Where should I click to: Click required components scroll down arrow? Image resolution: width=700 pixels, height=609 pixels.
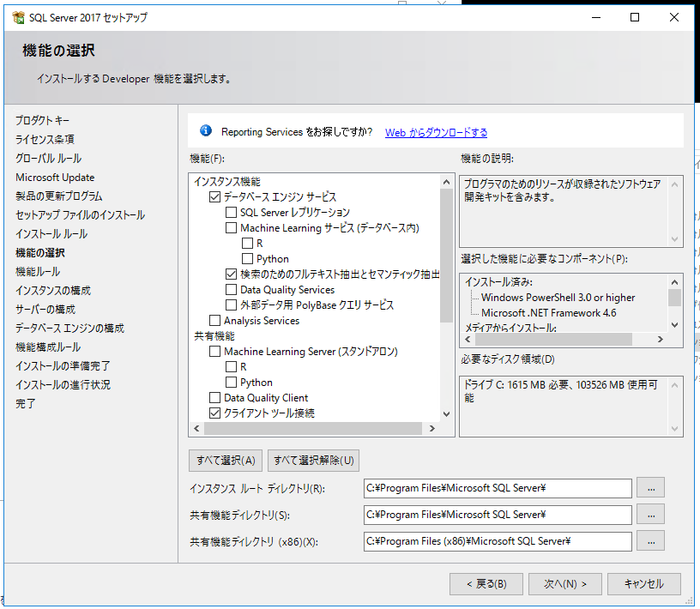674,324
